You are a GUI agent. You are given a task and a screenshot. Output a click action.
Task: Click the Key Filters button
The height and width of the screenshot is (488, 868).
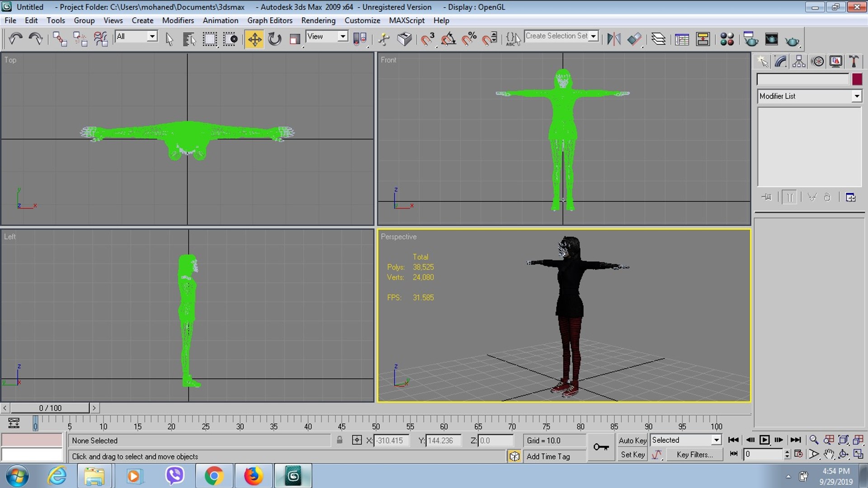694,455
